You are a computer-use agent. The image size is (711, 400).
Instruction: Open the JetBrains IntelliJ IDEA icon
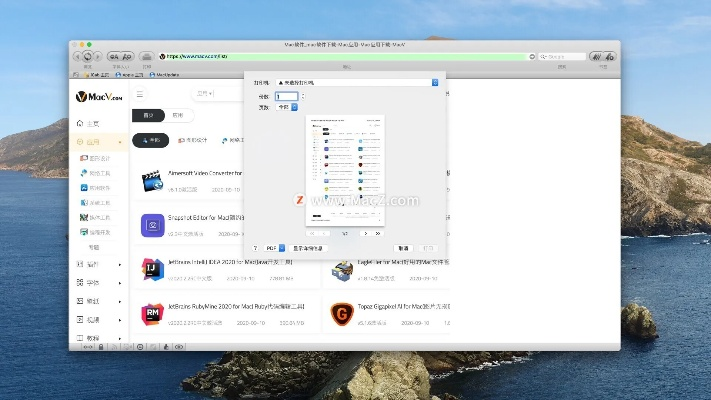pos(152,269)
